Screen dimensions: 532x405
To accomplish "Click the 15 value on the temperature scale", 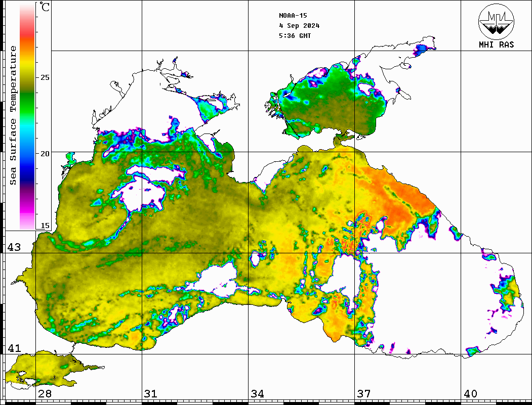I will point(45,226).
